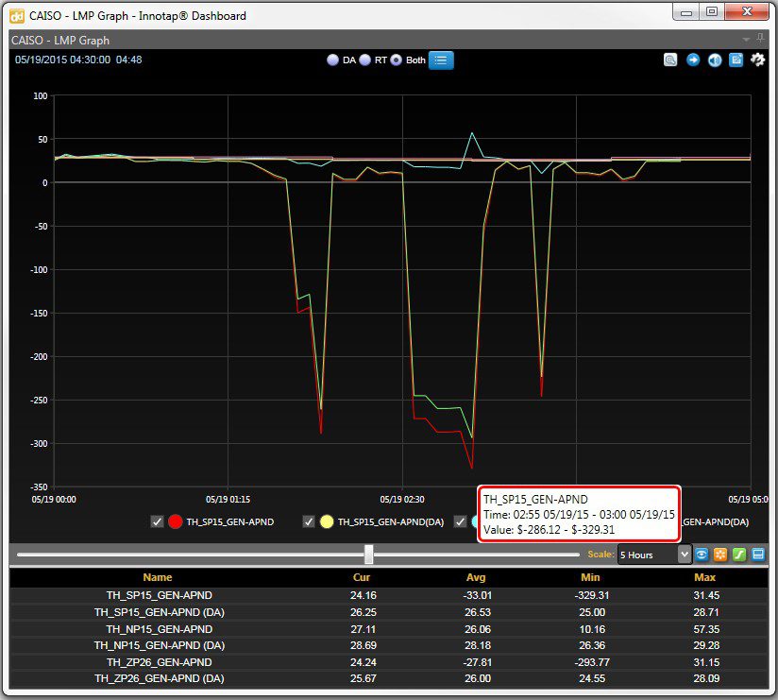
Task: Click the TH_SP15_GEN-APND(DA) legend label
Action: pyautogui.click(x=391, y=521)
